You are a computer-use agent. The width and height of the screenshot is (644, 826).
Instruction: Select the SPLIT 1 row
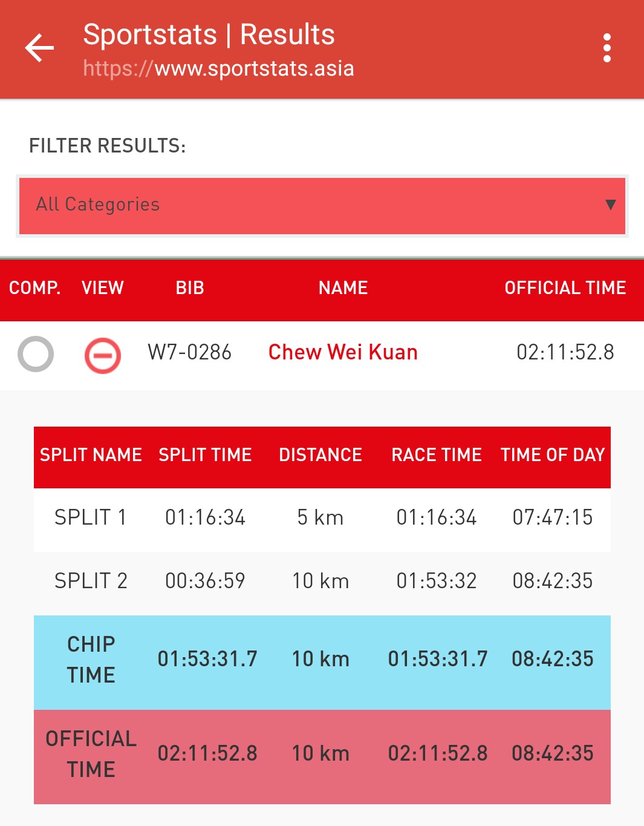pyautogui.click(x=322, y=518)
